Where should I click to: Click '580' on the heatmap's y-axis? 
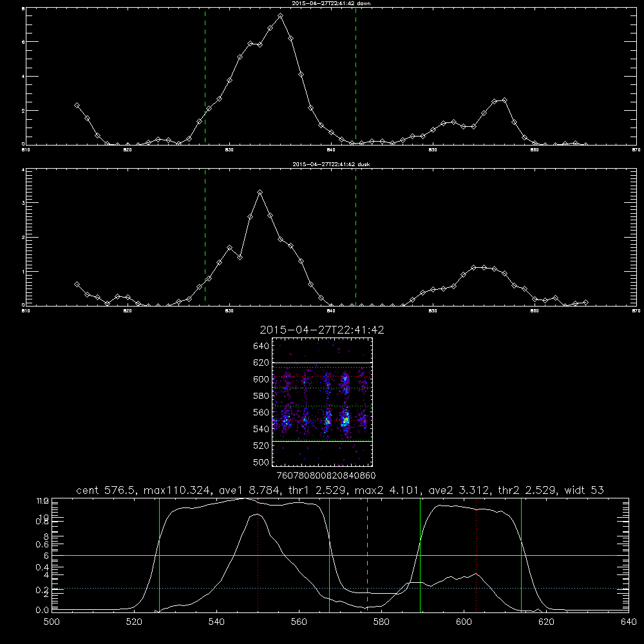pos(261,396)
